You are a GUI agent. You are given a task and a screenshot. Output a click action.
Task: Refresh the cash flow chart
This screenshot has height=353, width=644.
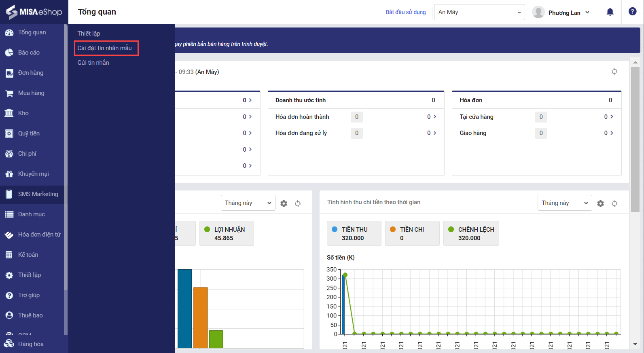pos(614,203)
